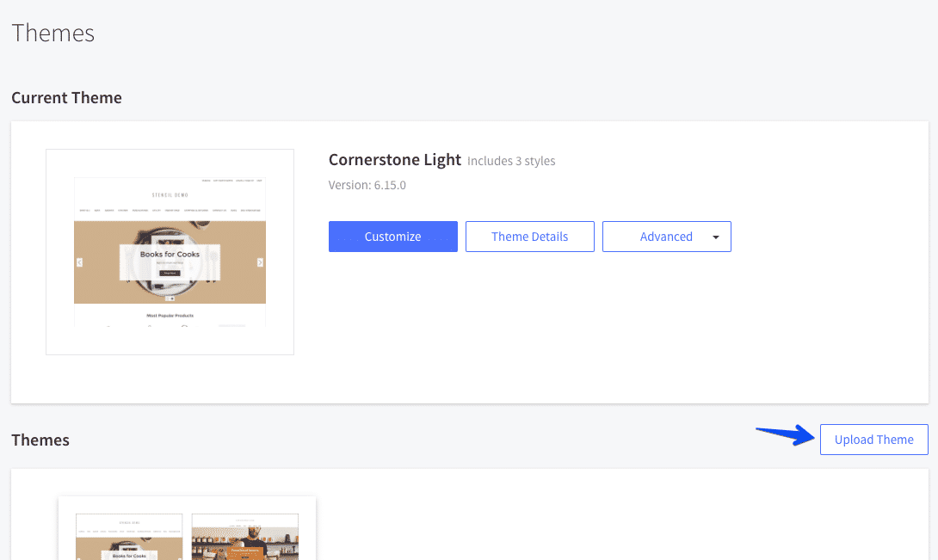
Task: Select the Version 6.15.0 text
Action: 366,184
